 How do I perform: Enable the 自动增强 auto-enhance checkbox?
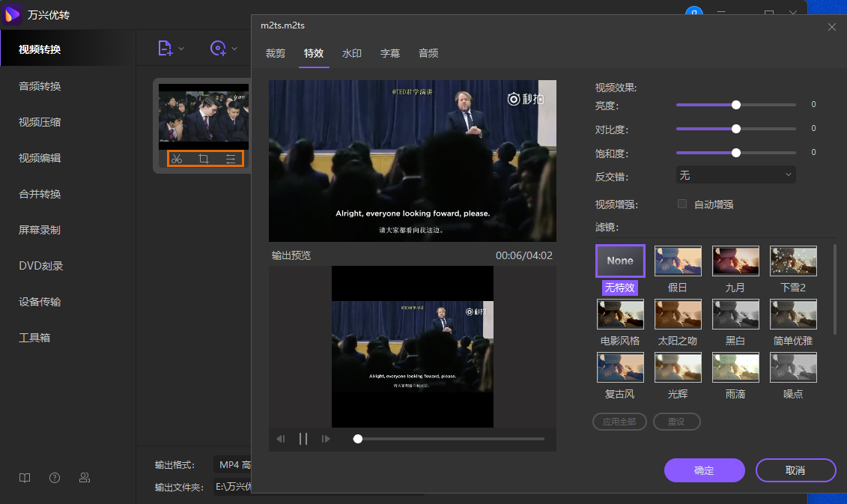tap(681, 203)
